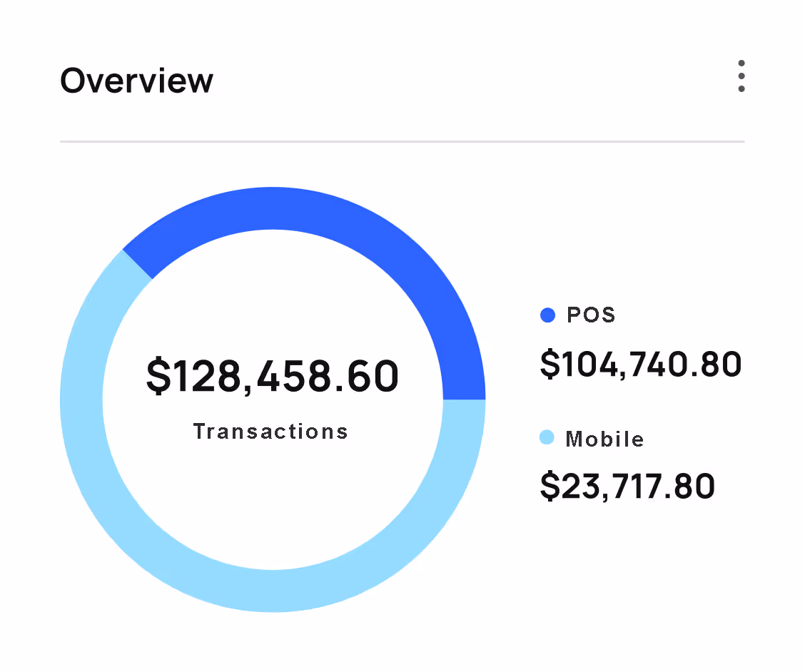The width and height of the screenshot is (805, 672).
Task: Click the Overview heading
Action: [136, 81]
